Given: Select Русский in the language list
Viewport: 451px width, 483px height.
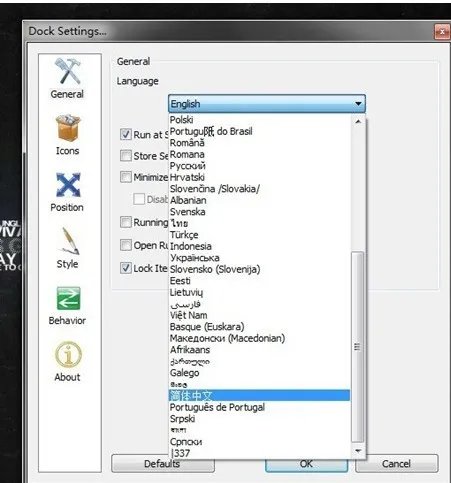Looking at the screenshot, I should pos(259,166).
